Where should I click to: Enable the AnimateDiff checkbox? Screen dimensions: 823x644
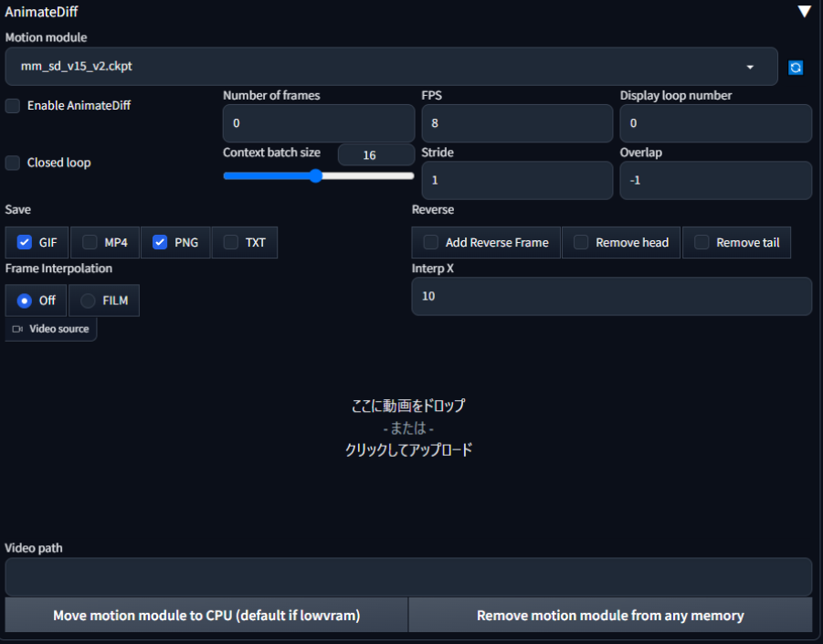13,106
